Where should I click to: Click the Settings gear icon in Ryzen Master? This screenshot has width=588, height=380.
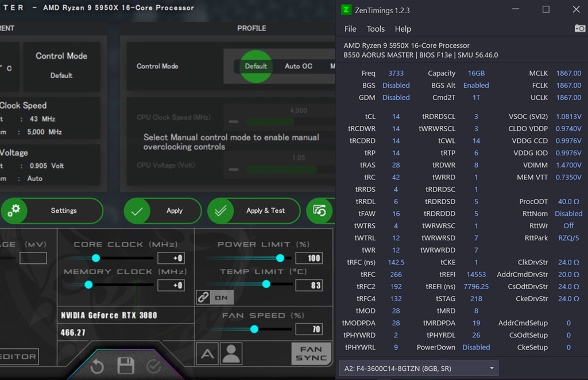[14, 210]
